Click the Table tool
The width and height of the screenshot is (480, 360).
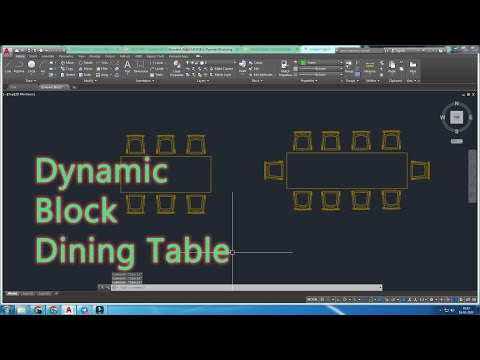(x=157, y=75)
